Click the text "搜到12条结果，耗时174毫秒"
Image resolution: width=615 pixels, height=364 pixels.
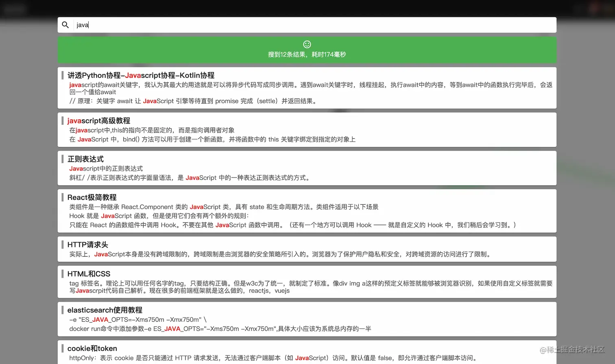[x=307, y=54]
